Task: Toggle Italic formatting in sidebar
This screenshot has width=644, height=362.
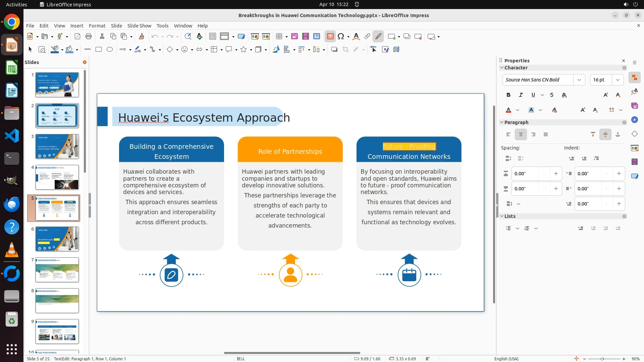Action: click(x=521, y=95)
